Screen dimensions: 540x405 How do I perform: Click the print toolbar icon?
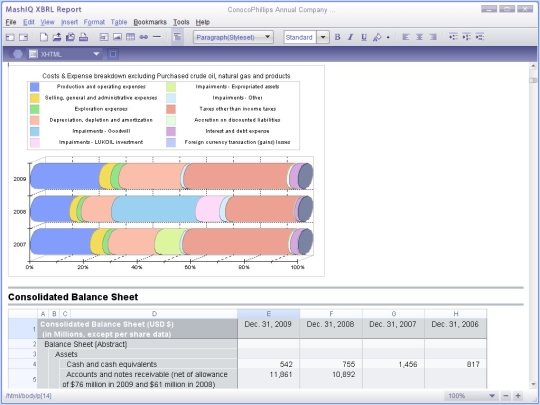point(84,37)
